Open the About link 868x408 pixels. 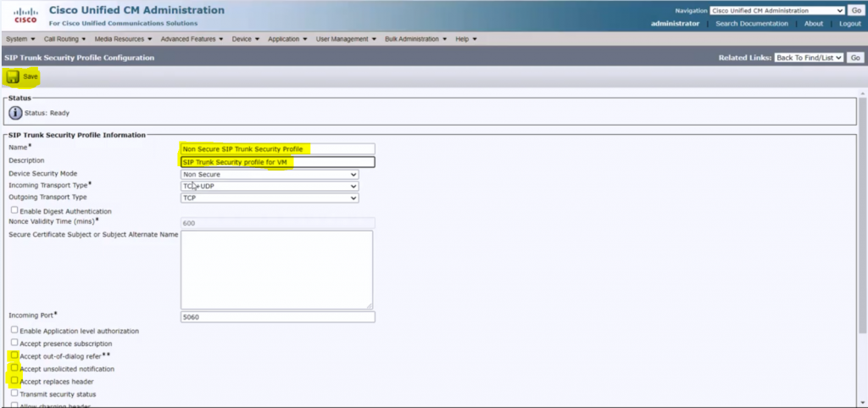tap(813, 24)
